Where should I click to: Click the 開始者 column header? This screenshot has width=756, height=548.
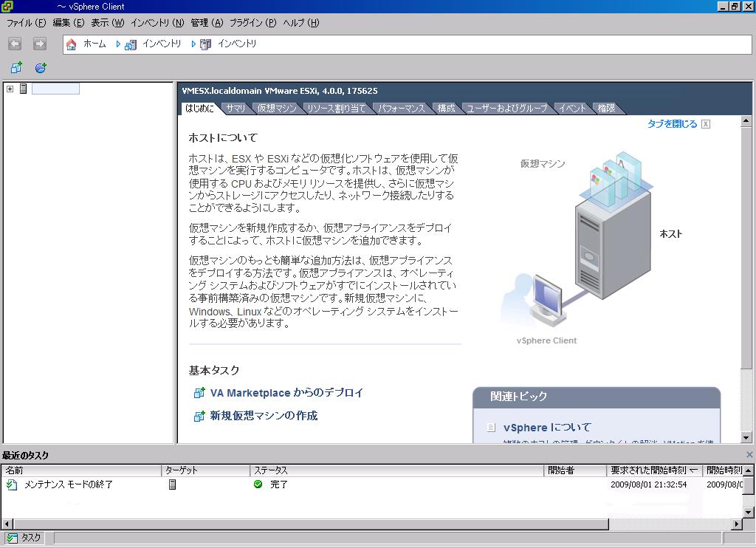click(574, 470)
